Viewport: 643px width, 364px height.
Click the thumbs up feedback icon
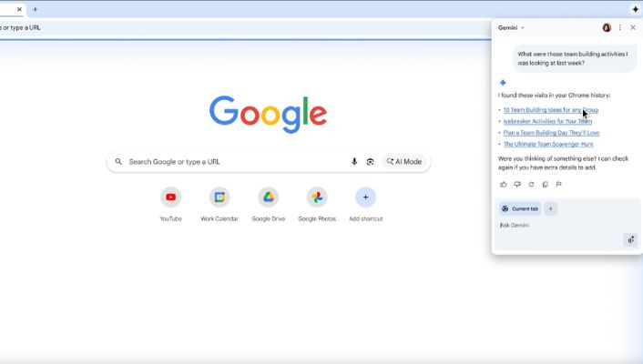pos(504,184)
